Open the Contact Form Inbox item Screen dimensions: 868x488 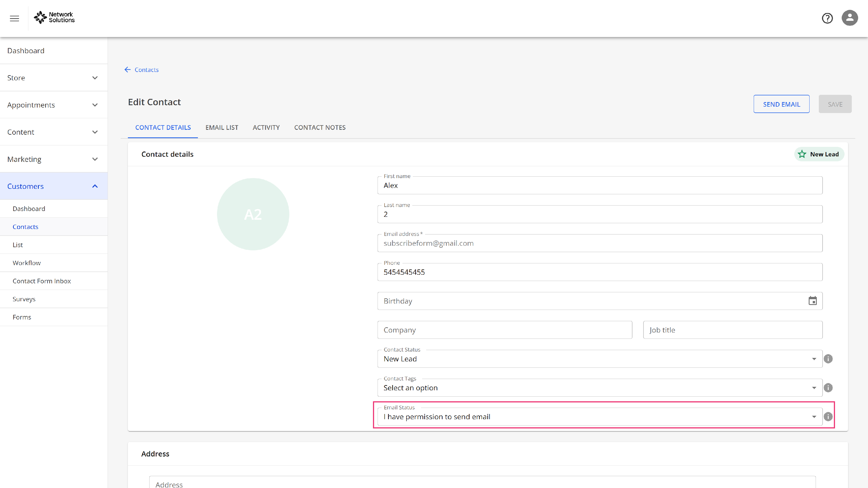tap(54, 281)
